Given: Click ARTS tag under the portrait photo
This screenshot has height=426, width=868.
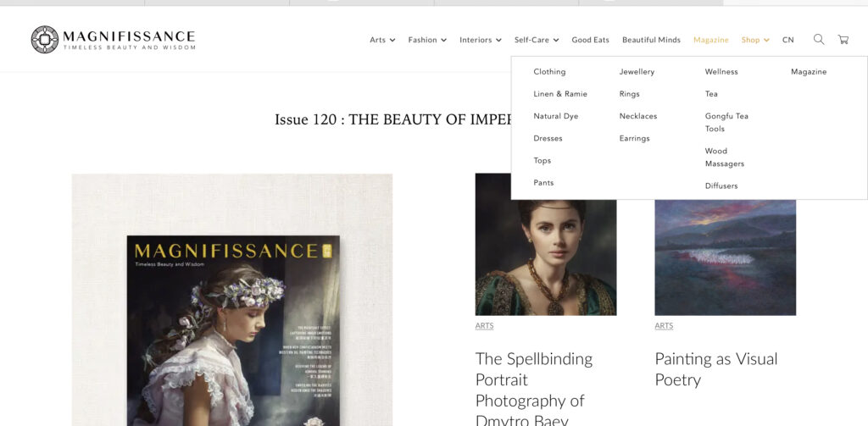Looking at the screenshot, I should click(484, 326).
